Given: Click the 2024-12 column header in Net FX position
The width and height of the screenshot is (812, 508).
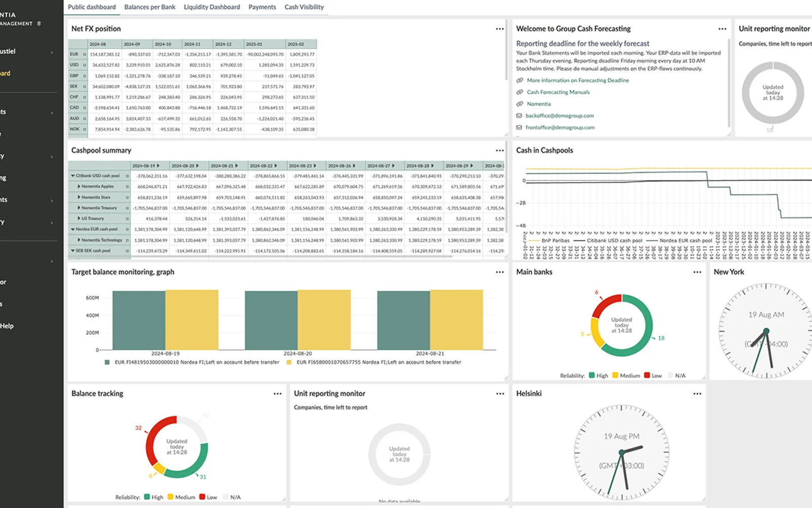Looking at the screenshot, I should coord(228,44).
